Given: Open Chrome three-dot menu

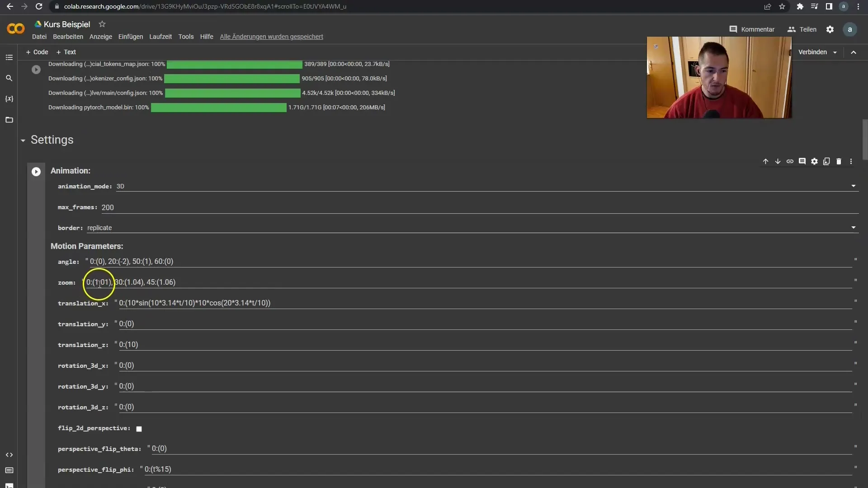Looking at the screenshot, I should (x=858, y=6).
